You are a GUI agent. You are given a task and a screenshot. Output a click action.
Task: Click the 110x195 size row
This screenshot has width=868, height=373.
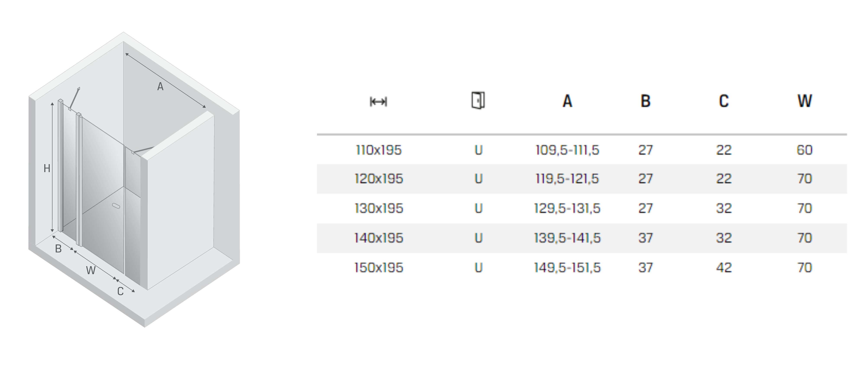(x=582, y=150)
